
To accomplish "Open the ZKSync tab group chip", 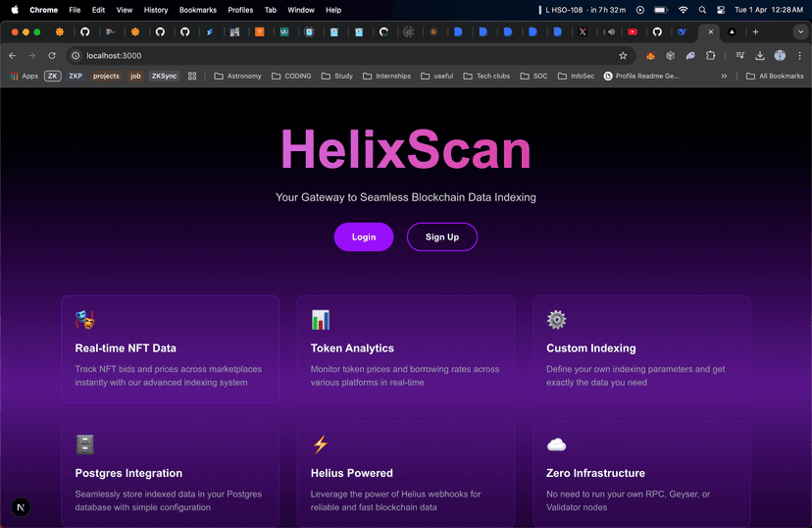I will point(164,77).
